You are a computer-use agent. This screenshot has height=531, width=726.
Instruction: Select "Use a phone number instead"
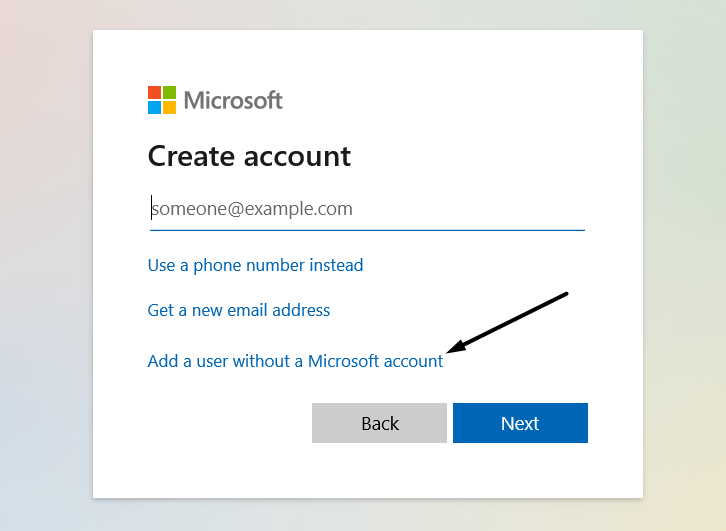coord(255,265)
